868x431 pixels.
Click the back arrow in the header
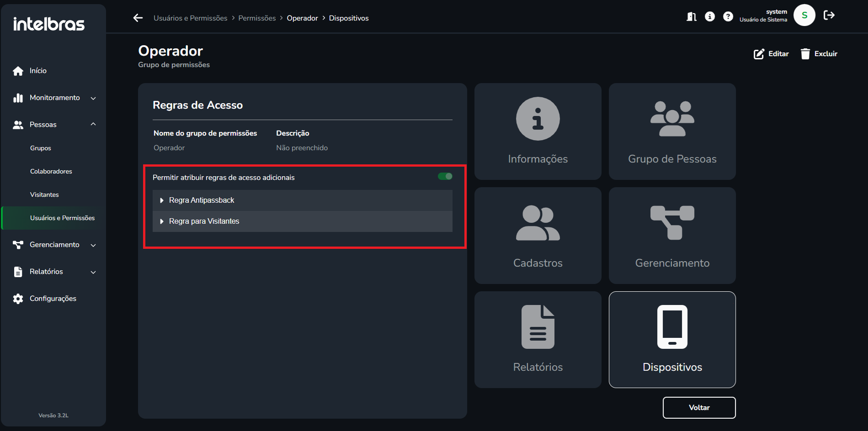[138, 18]
